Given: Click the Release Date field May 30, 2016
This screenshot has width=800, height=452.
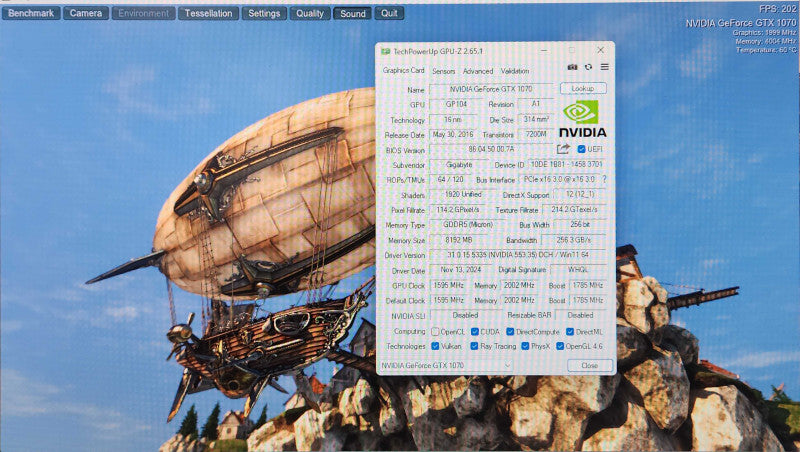Looking at the screenshot, I should click(x=453, y=135).
